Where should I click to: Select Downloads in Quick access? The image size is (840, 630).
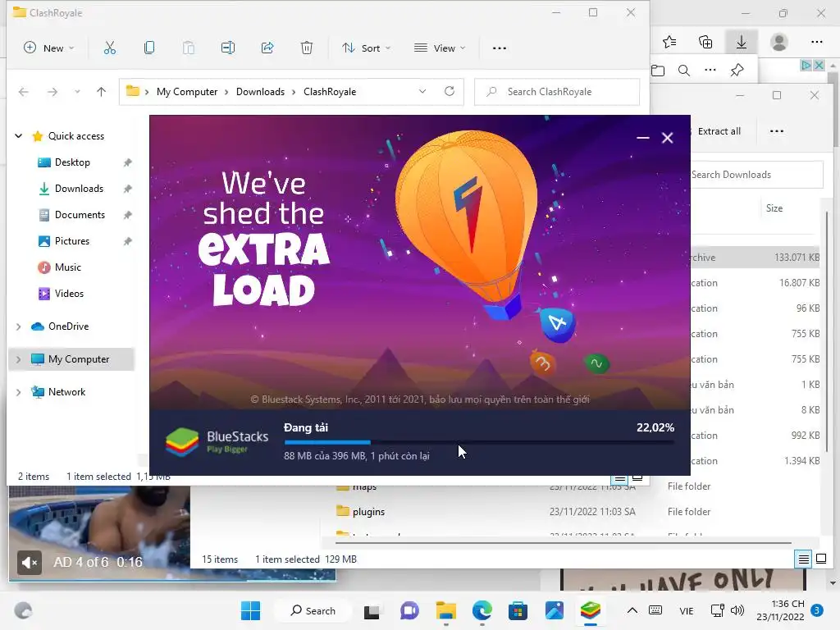pos(79,189)
